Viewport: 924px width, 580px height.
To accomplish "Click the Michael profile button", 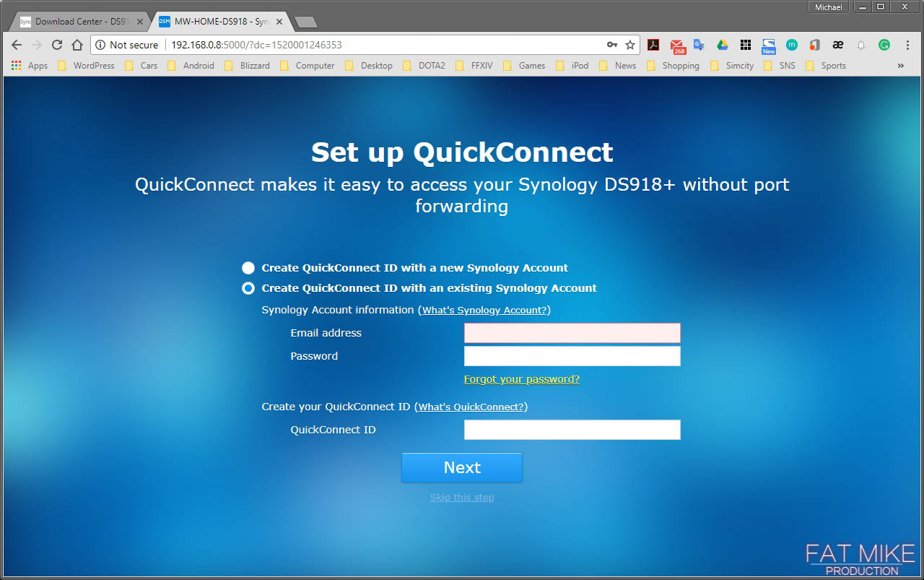I will coord(829,7).
